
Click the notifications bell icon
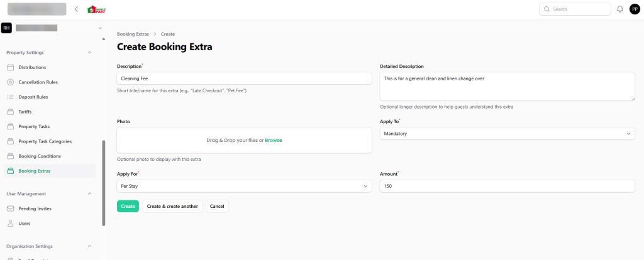point(620,9)
